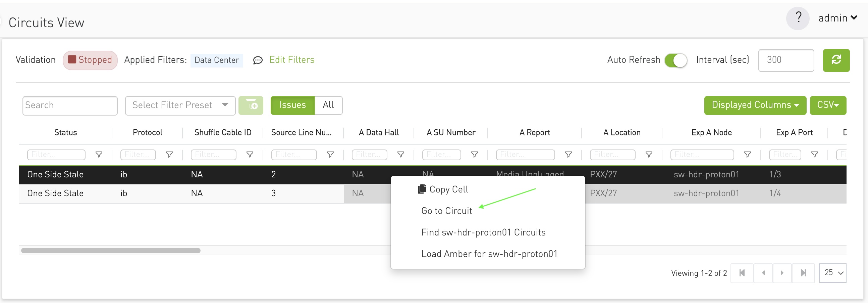This screenshot has height=303, width=868.
Task: Go to the last page of results
Action: [x=803, y=273]
